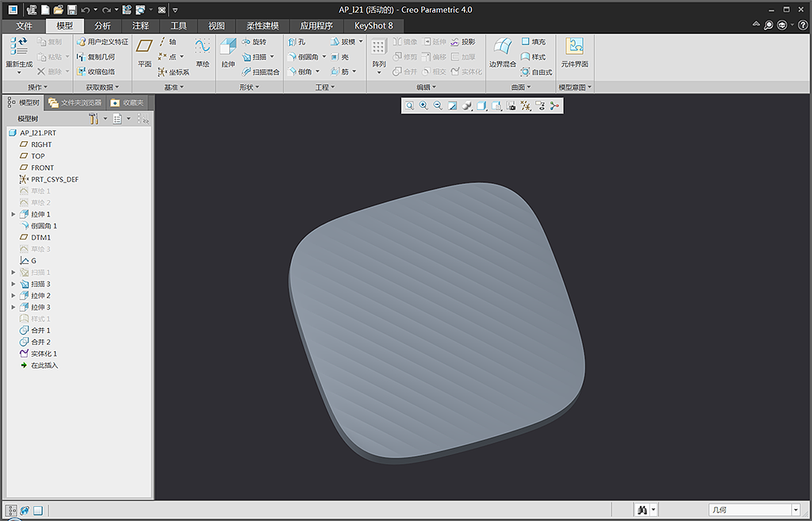Switch to the 注释 ribbon tab
This screenshot has width=812, height=521.
(140, 26)
